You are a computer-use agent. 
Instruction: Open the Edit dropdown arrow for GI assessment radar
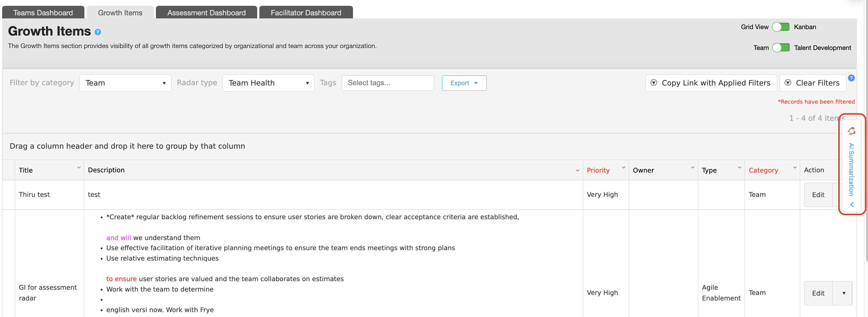(x=843, y=293)
